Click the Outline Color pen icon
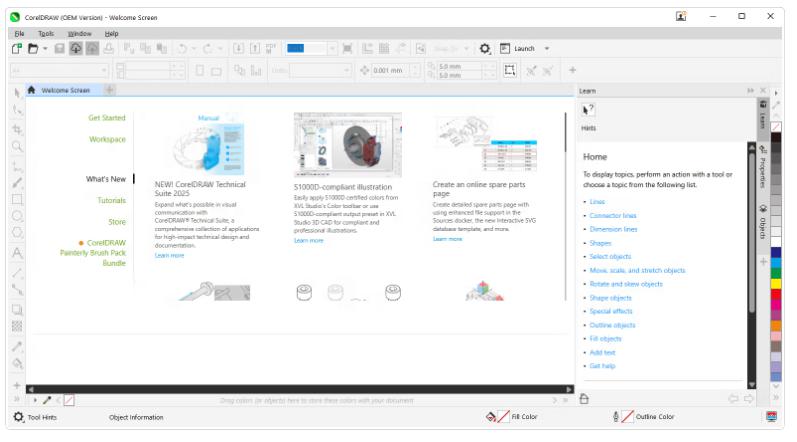This screenshot has width=797, height=442. pyautogui.click(x=615, y=417)
